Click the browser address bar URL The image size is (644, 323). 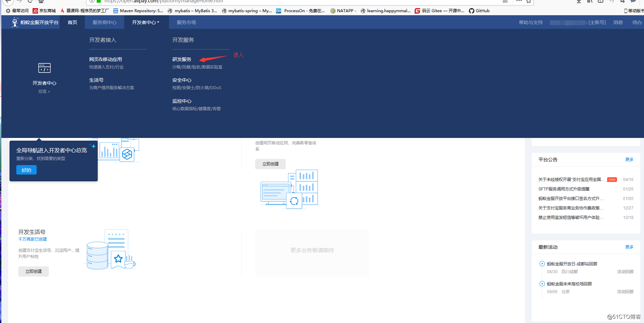(x=164, y=1)
